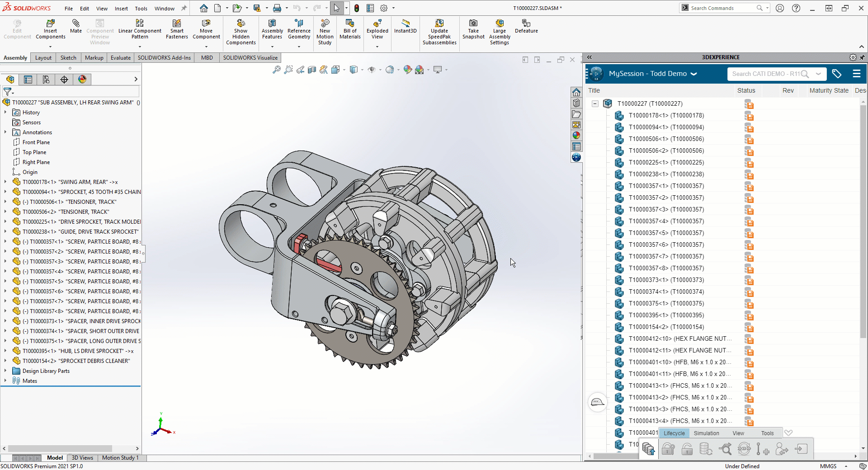Open the PropertyManager tab icon
This screenshot has height=470, width=868.
pyautogui.click(x=28, y=80)
